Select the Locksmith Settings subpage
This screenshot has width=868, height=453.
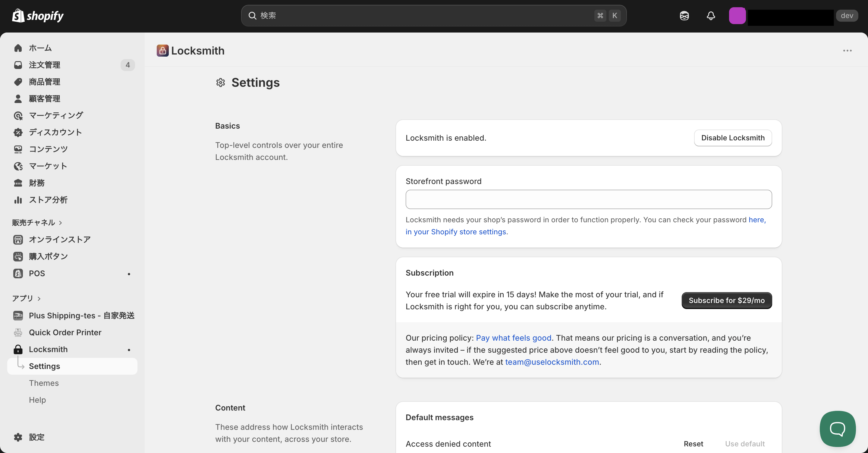[72, 366]
